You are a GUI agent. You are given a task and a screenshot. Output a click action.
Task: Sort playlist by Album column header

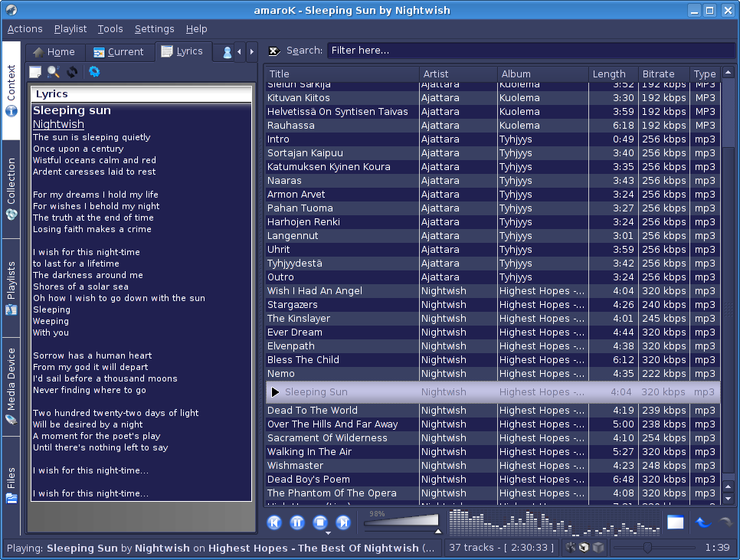click(542, 74)
